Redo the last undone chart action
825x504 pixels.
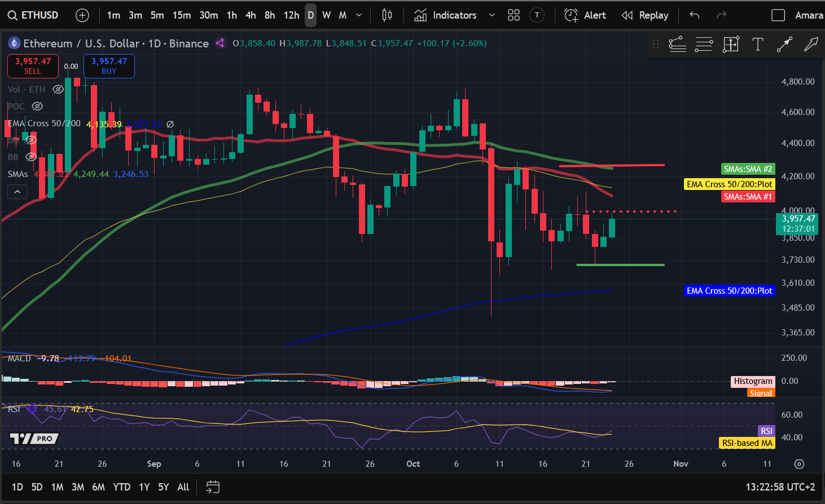click(x=721, y=15)
